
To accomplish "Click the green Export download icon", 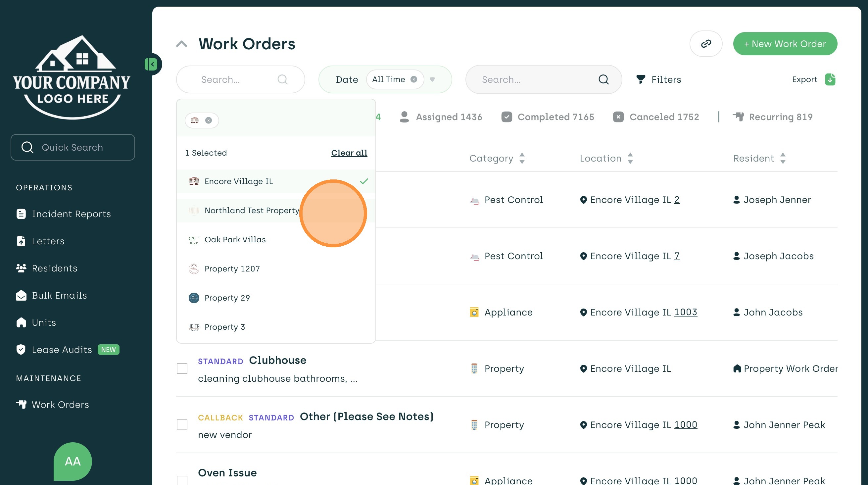I will (830, 79).
